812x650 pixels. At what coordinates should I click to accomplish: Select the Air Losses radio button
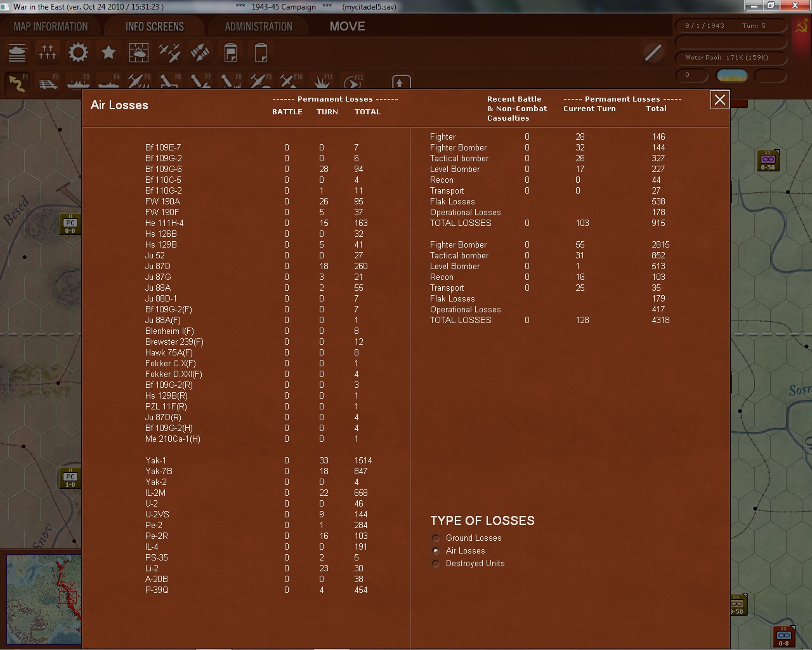[x=435, y=551]
